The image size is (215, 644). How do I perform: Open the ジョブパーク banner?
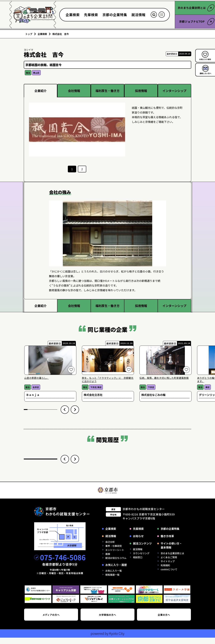coord(66,599)
